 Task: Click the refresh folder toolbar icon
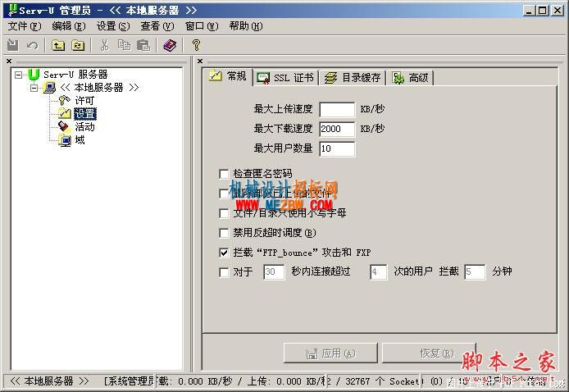[x=78, y=45]
